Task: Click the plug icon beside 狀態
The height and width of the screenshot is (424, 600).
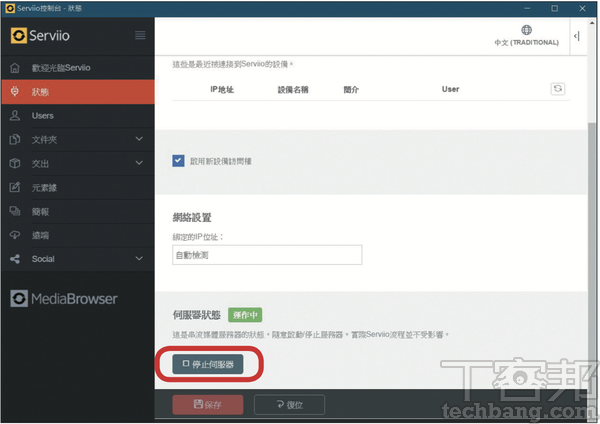Action: pyautogui.click(x=15, y=91)
